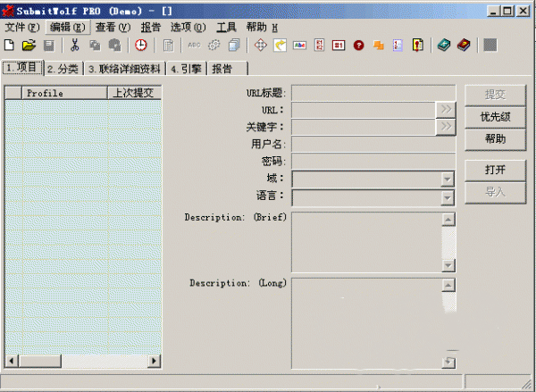Click the #1 ranking toolbar icon
Viewport: 536px width, 392px height.
tap(339, 45)
